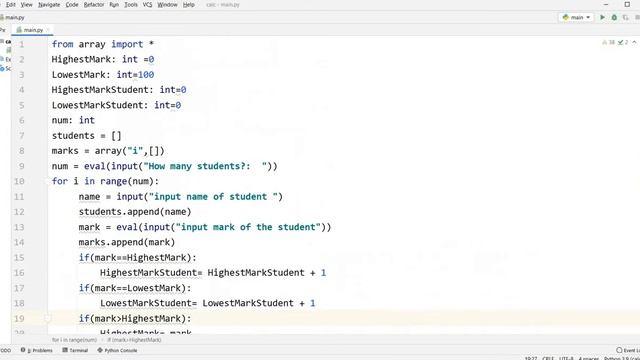
Task: Open the Terminal tool window
Action: click(75, 350)
